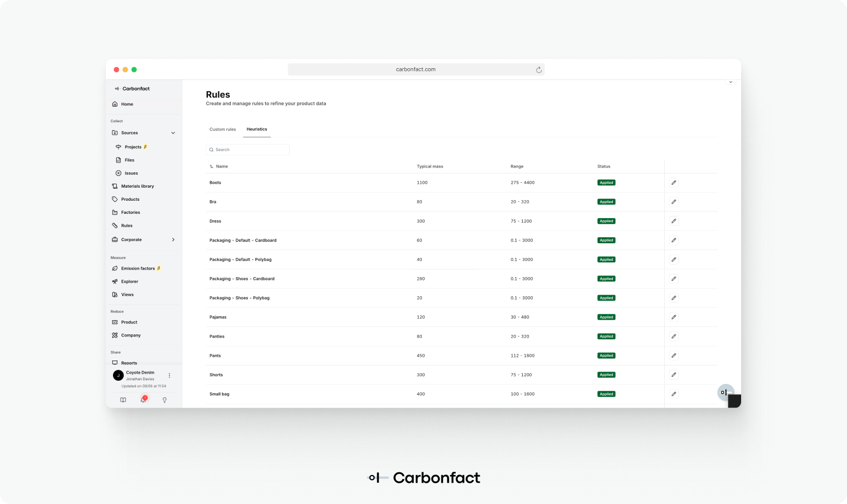847x504 pixels.
Task: Click the Dress row edit pencil
Action: pyautogui.click(x=673, y=221)
